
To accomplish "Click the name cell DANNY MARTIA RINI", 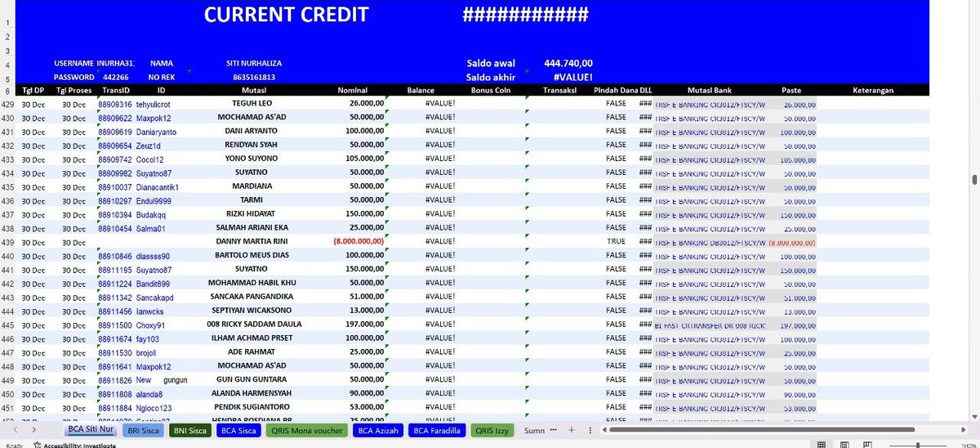I will 254,242.
